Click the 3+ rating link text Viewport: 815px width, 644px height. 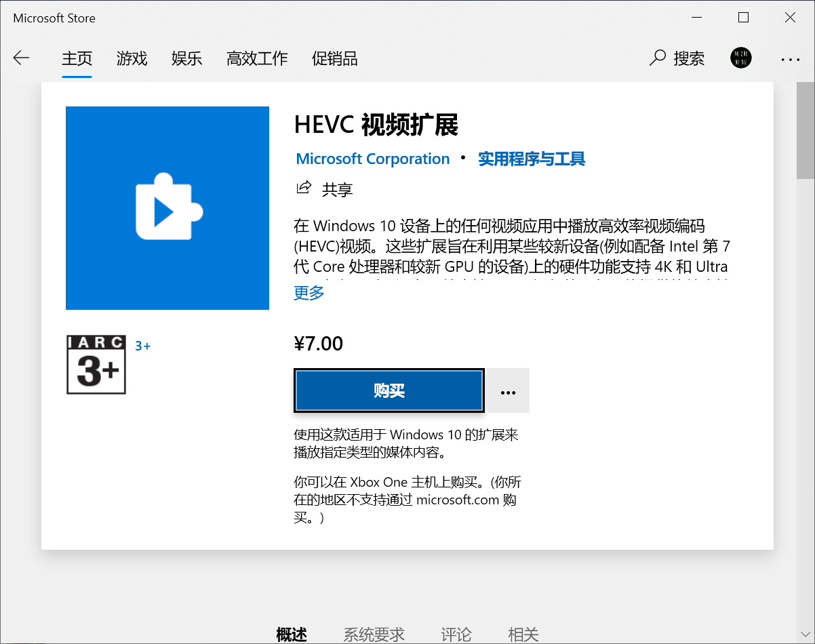pos(142,345)
